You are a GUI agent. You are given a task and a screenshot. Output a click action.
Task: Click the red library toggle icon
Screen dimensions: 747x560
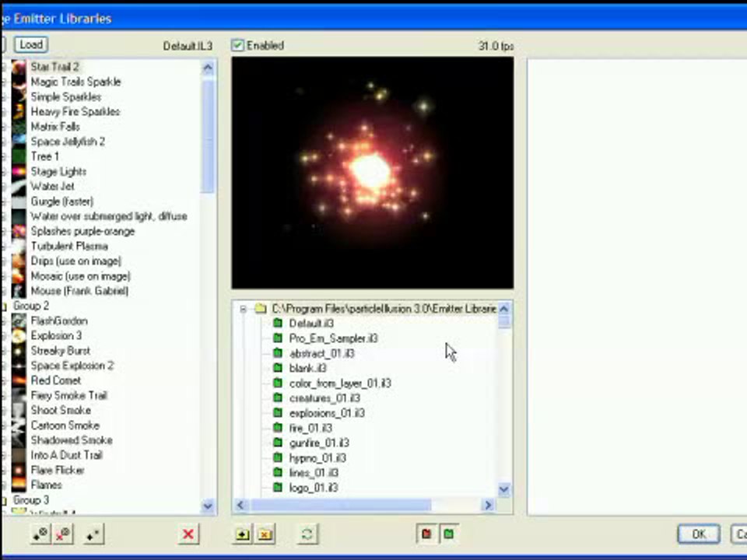coord(426,534)
